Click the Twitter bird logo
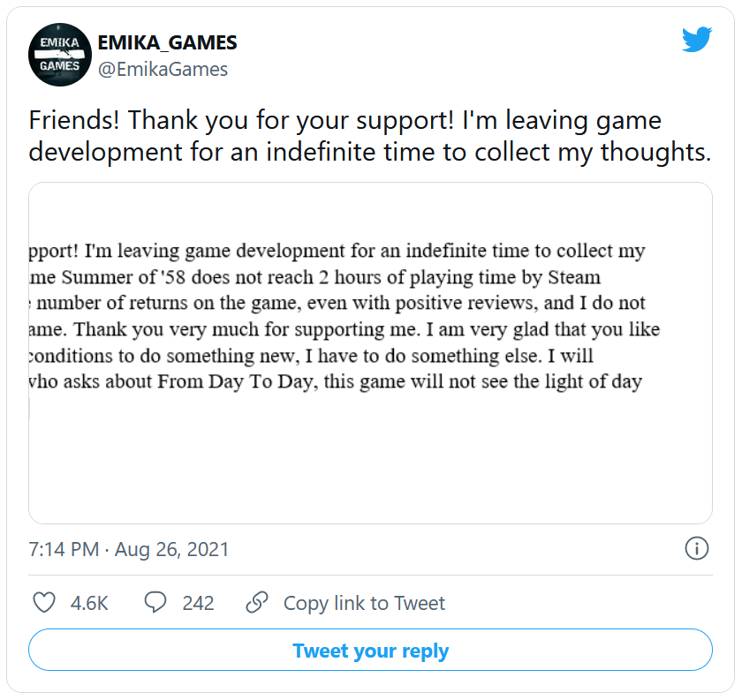 696,40
